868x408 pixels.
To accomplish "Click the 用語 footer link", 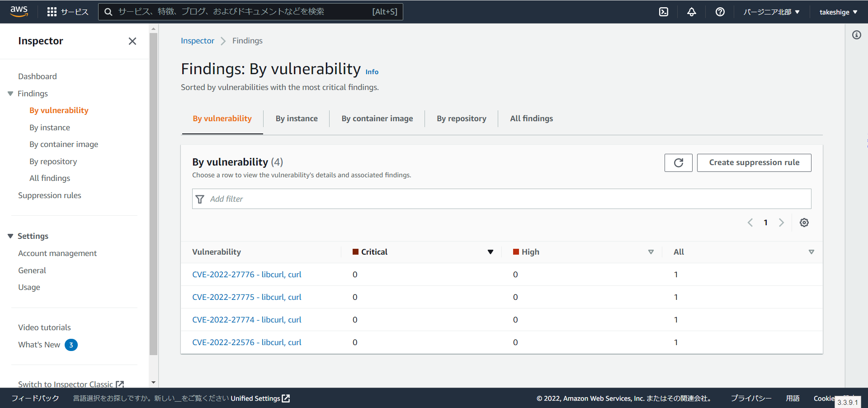I will coord(793,399).
